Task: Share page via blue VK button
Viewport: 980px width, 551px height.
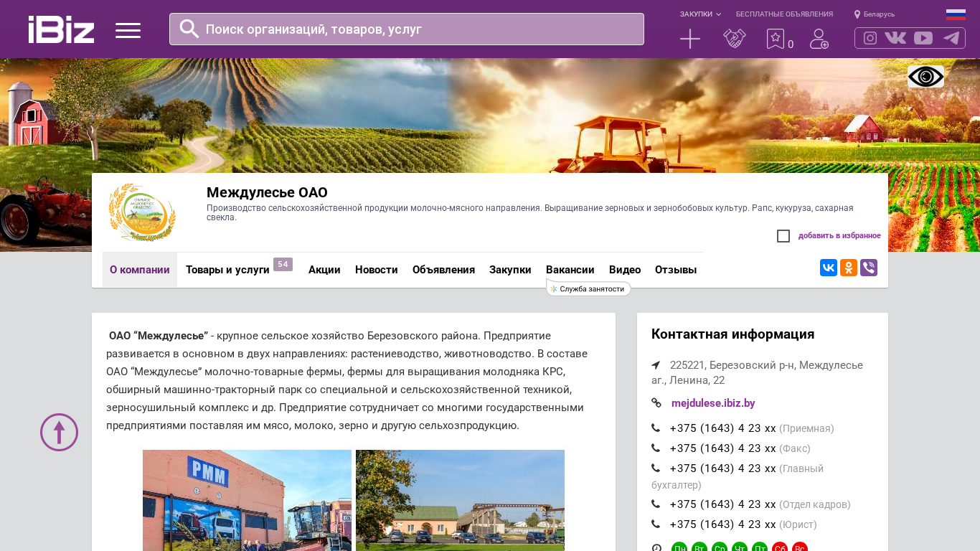Action: click(x=829, y=268)
